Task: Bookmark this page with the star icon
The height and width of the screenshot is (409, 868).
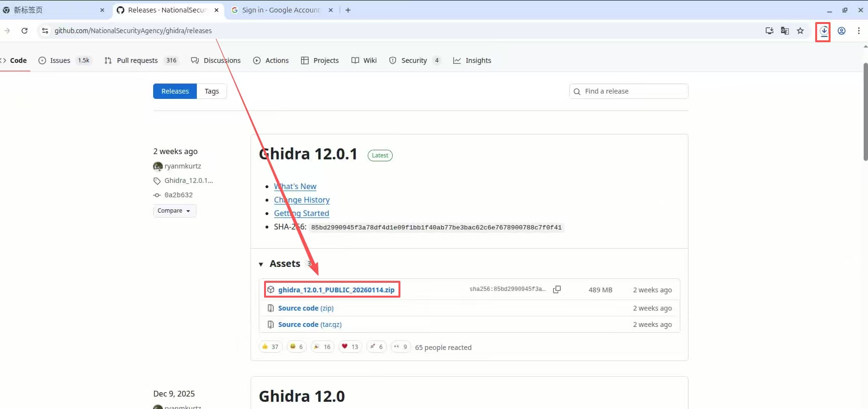Action: coord(800,31)
